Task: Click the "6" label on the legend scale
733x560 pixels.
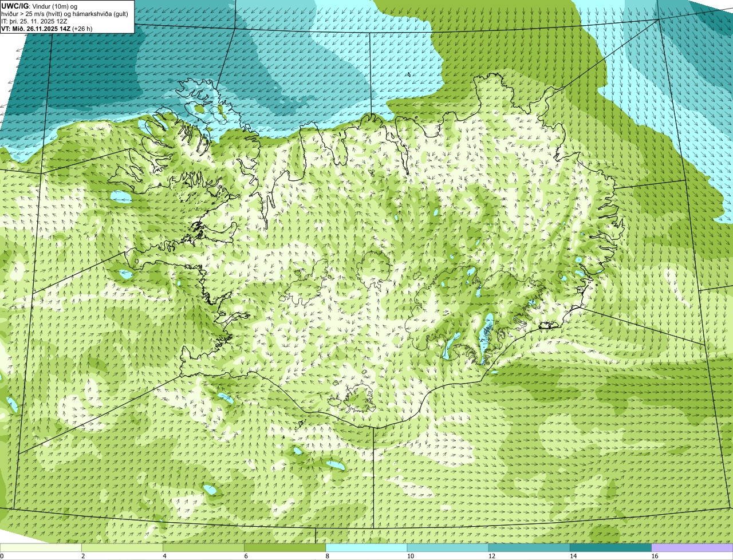Action: 246,556
